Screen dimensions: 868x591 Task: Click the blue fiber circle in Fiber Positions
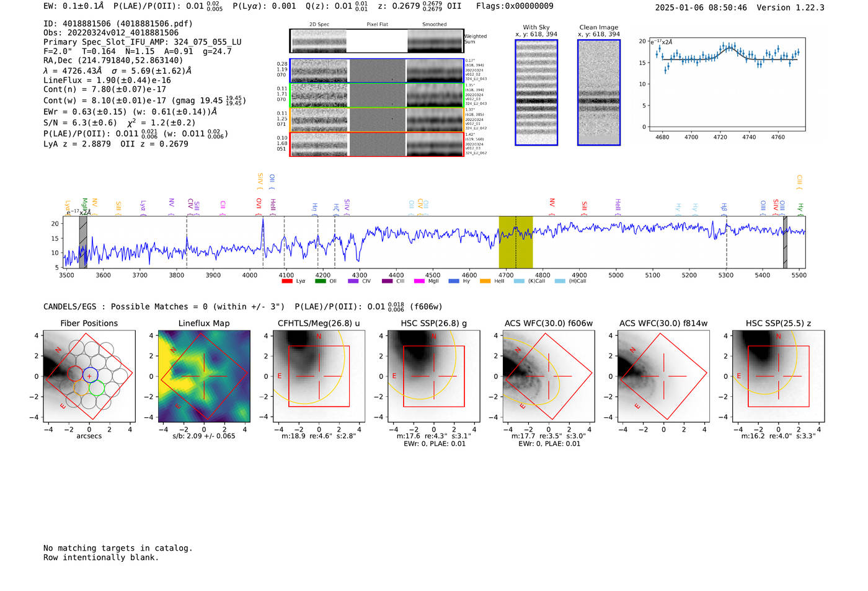(90, 374)
